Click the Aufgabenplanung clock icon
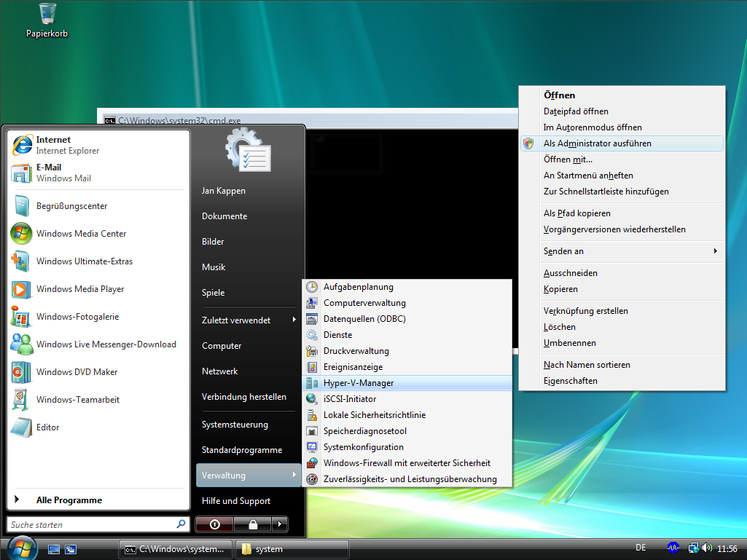This screenshot has width=747, height=560. point(312,287)
